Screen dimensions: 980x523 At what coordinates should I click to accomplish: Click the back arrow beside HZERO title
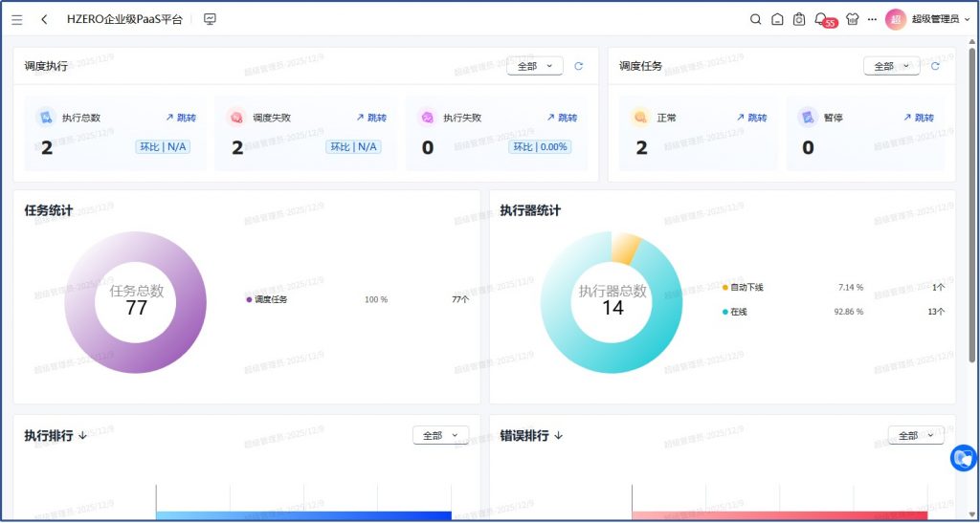pyautogui.click(x=44, y=19)
